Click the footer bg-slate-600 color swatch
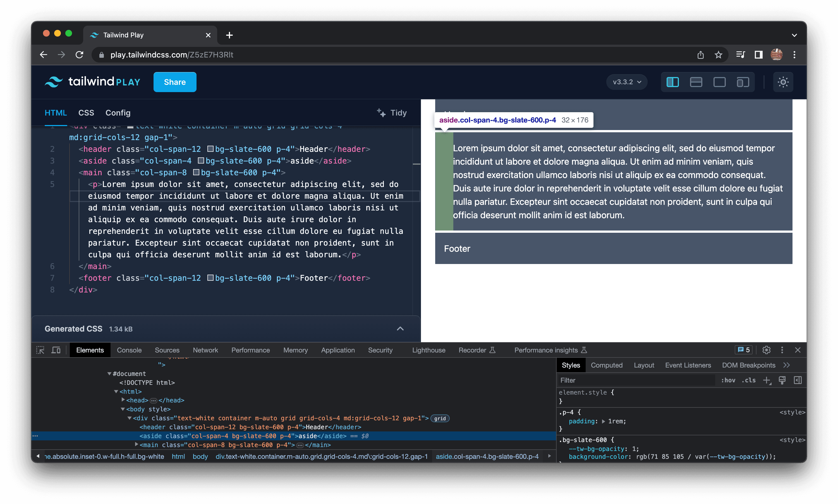The image size is (838, 504). [210, 278]
